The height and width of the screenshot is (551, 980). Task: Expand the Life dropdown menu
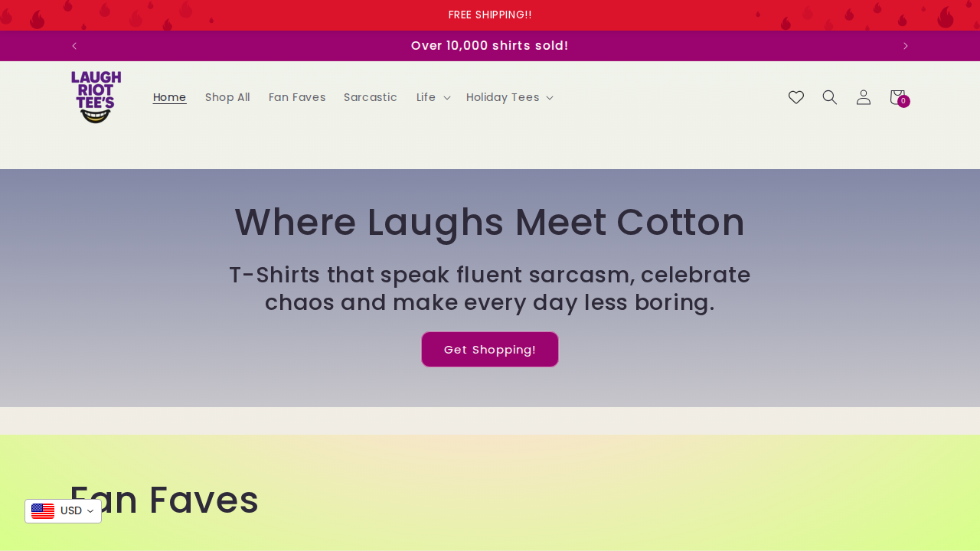point(433,97)
